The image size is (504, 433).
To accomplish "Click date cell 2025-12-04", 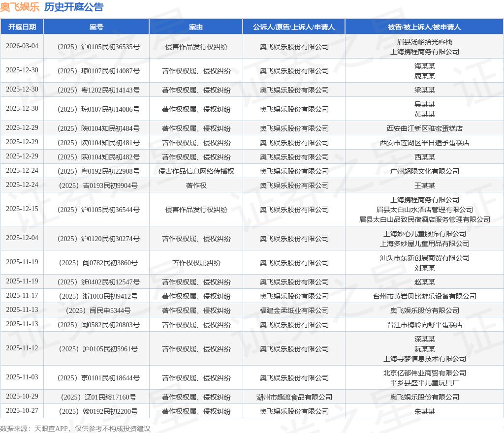I will [22, 238].
